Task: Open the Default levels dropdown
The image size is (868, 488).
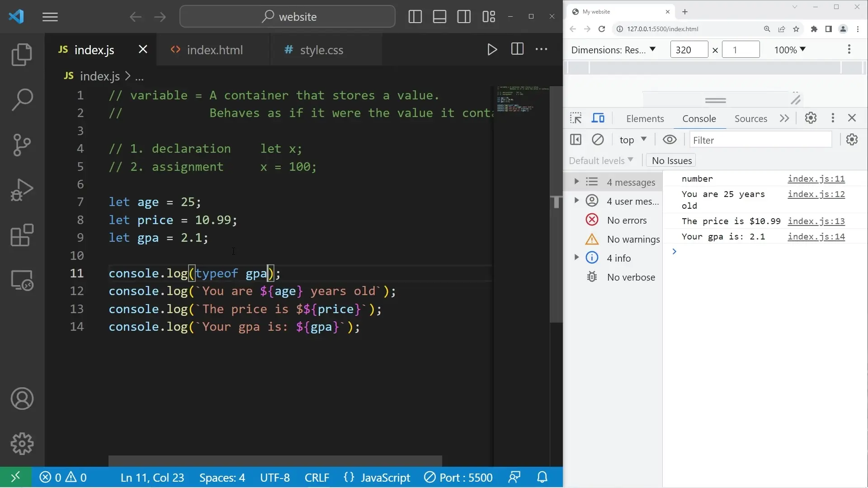Action: click(x=601, y=161)
